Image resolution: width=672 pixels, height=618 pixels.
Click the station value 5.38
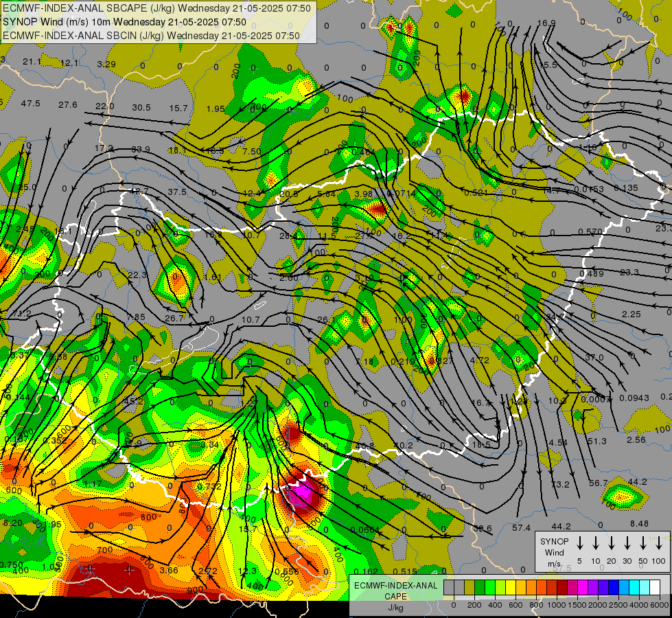point(58,356)
